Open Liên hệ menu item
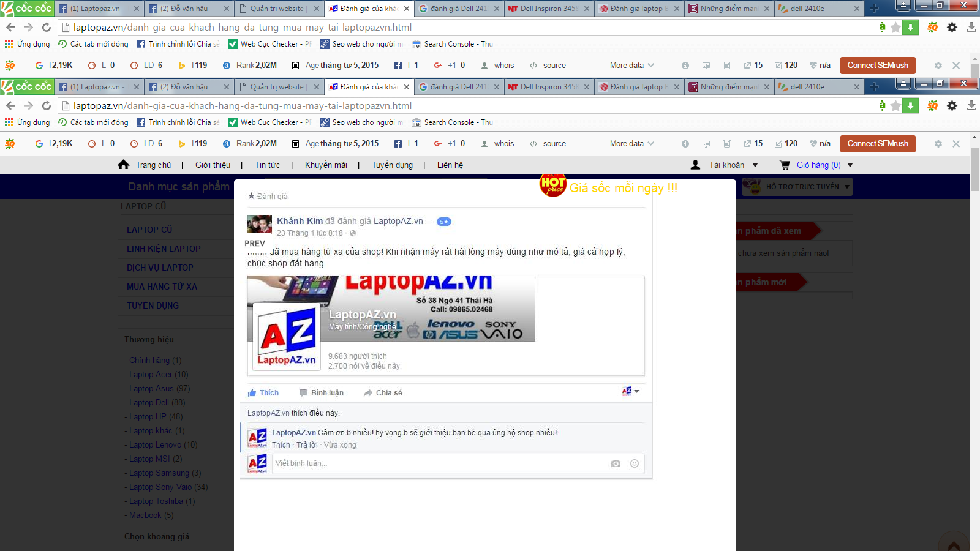 [x=450, y=165]
